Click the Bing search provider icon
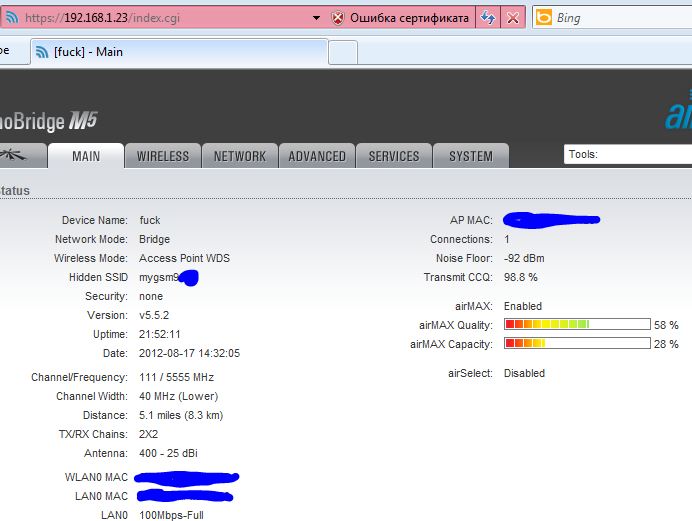This screenshot has width=692, height=521. [x=544, y=18]
